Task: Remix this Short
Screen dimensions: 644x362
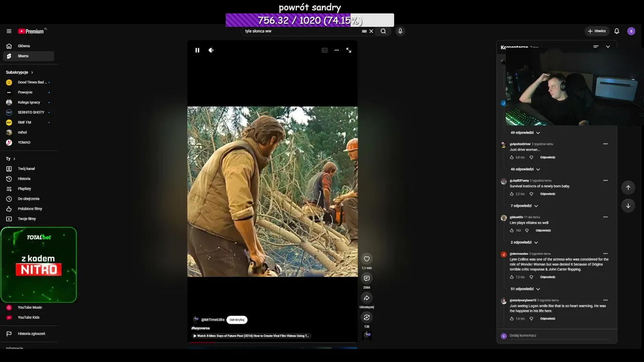Action: [367, 317]
